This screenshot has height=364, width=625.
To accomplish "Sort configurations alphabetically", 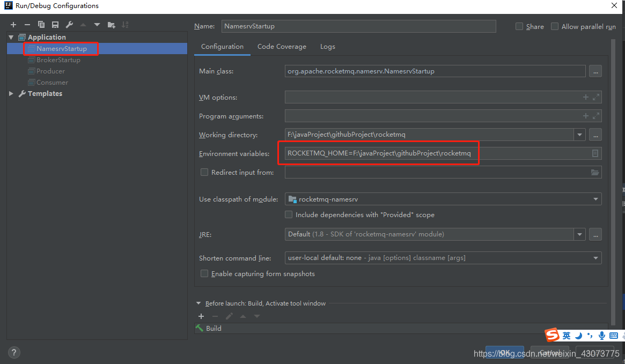I will [x=125, y=25].
